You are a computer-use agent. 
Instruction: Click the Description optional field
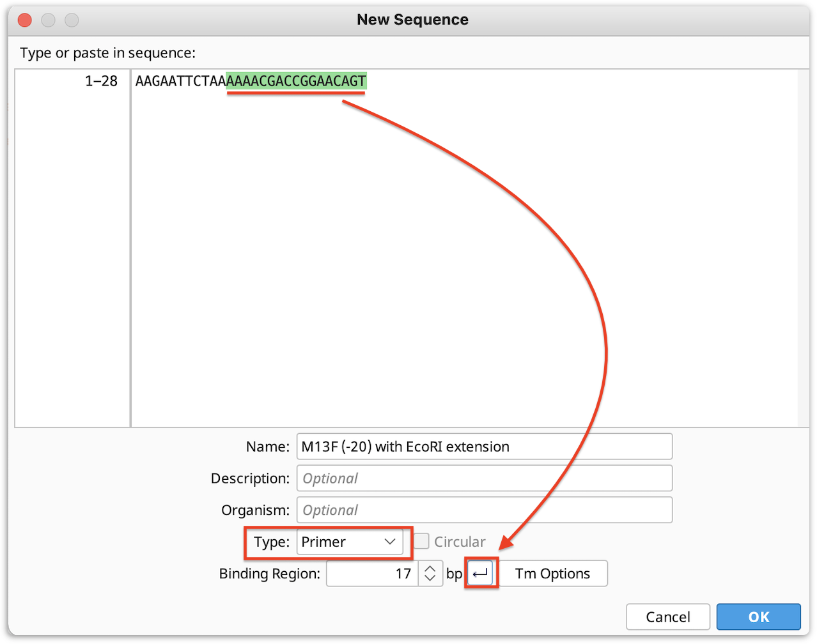(x=485, y=478)
